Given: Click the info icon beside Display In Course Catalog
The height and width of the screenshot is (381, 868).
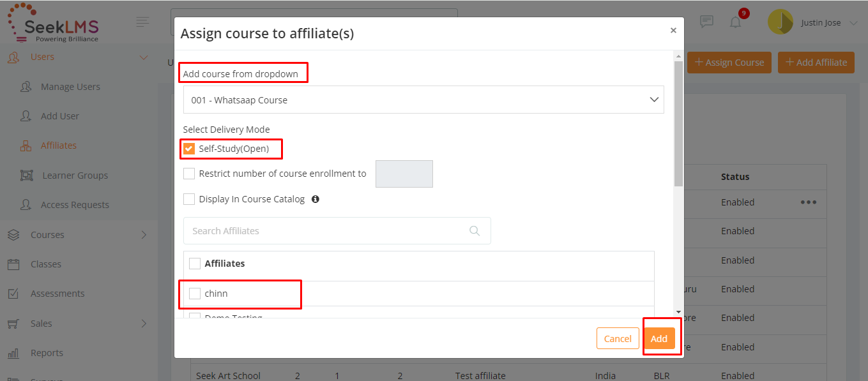Looking at the screenshot, I should coord(316,199).
